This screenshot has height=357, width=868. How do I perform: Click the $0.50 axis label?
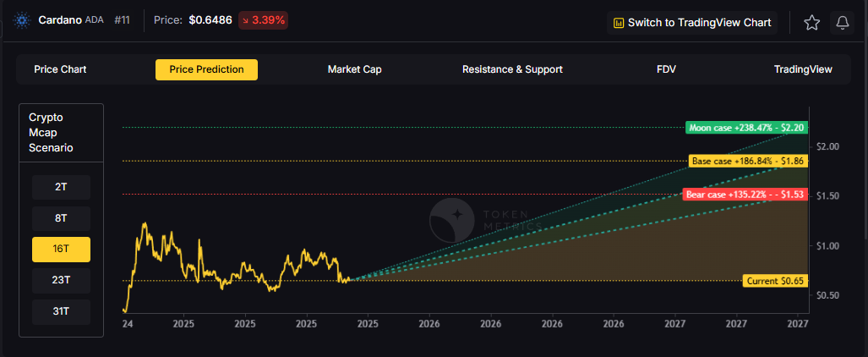point(828,295)
